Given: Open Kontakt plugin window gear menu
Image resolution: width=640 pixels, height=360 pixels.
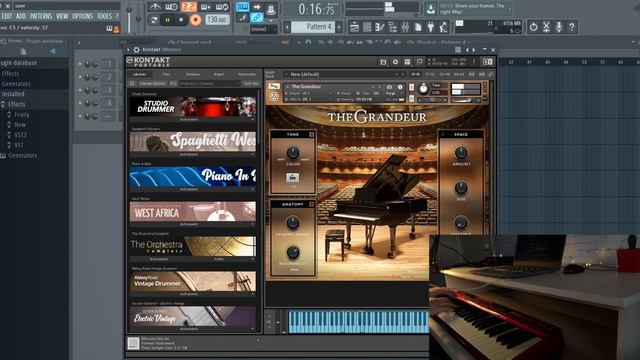Looking at the screenshot, I should pyautogui.click(x=136, y=50).
